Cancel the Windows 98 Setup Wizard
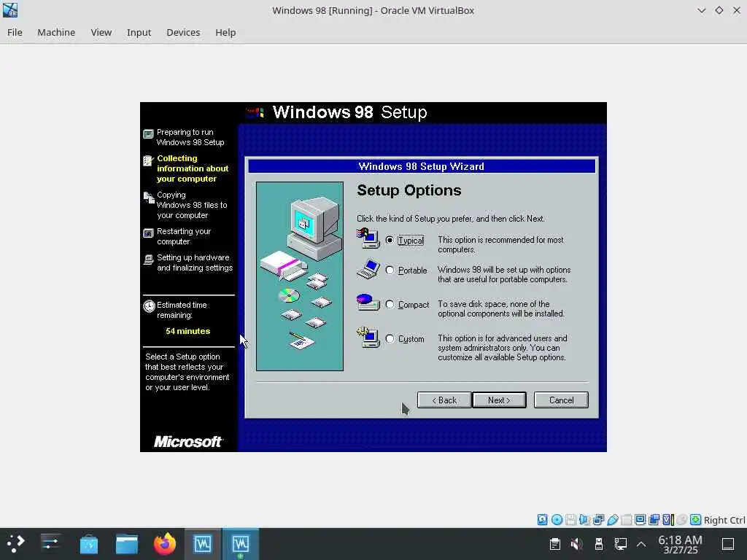The width and height of the screenshot is (747, 560). coord(561,400)
